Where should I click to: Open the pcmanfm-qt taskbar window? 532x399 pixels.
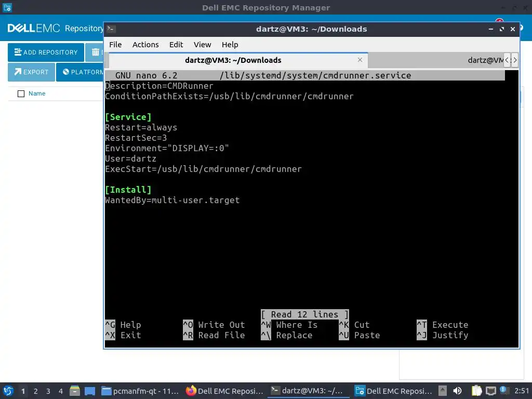click(140, 391)
